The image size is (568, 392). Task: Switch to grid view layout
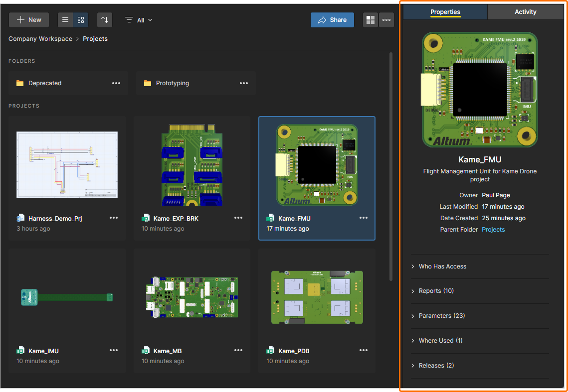80,19
